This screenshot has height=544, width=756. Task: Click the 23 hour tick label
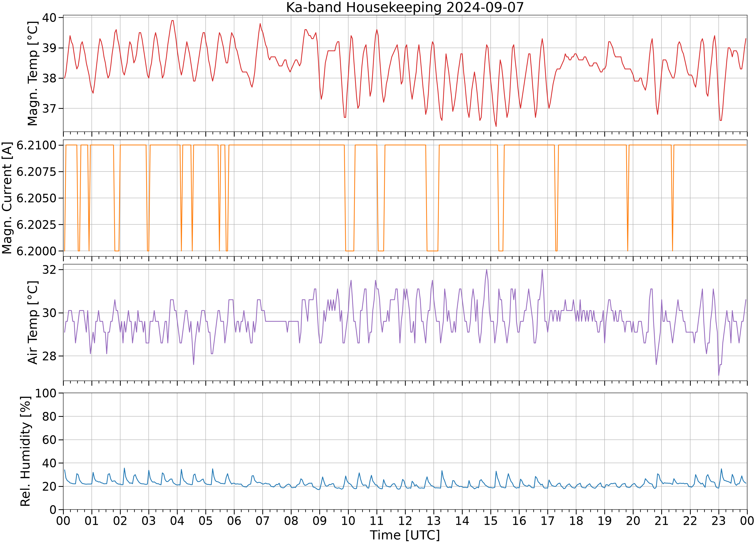718,520
